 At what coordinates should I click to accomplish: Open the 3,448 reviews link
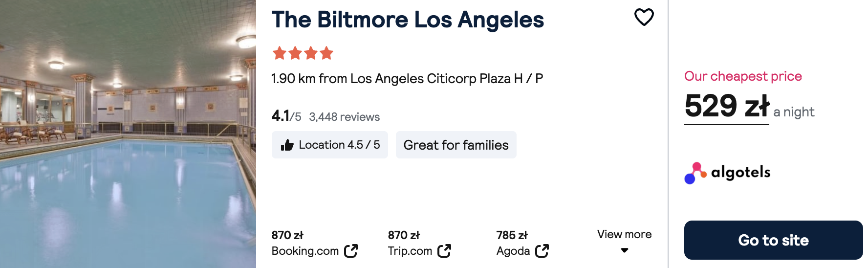(x=344, y=117)
